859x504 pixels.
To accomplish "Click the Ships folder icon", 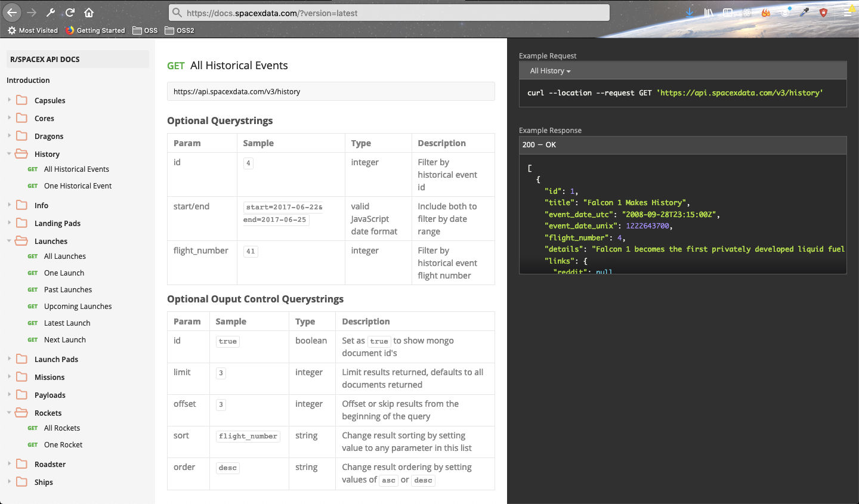I will [21, 482].
